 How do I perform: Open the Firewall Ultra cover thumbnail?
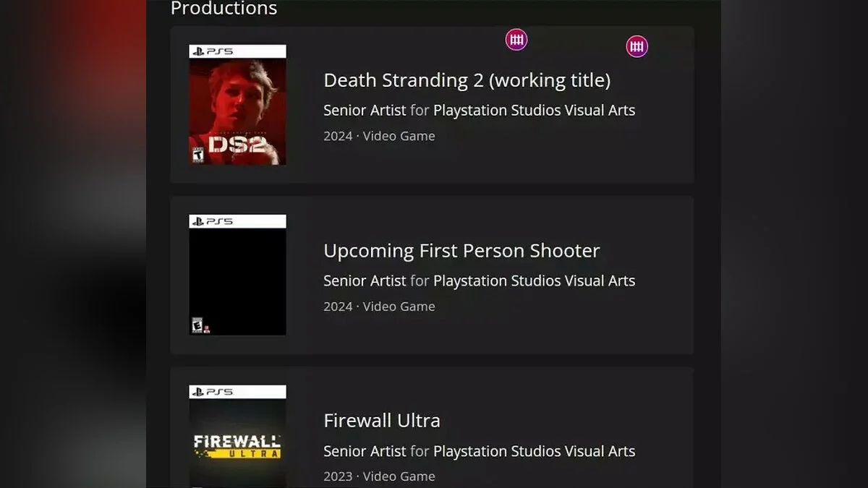237,437
